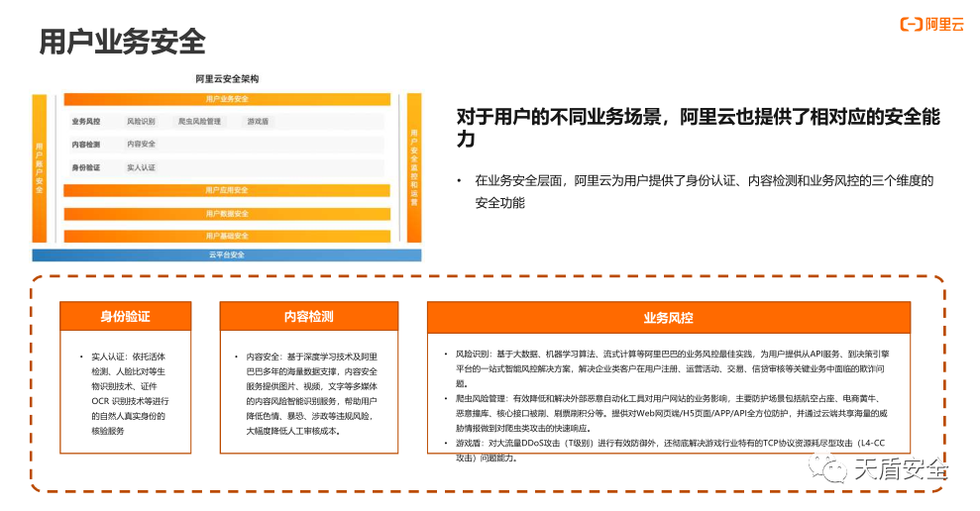Click the 游戏盾 bullet about DDoS attacks

[670, 450]
